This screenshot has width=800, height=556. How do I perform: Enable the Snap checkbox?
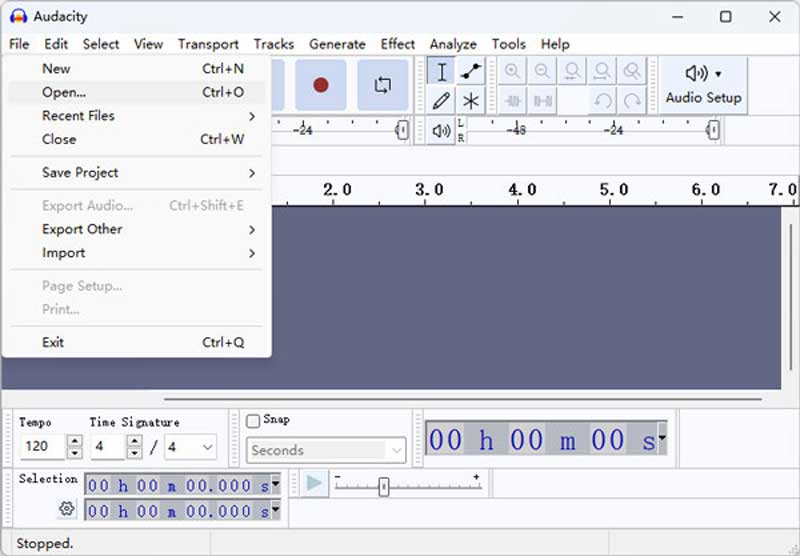pos(253,421)
